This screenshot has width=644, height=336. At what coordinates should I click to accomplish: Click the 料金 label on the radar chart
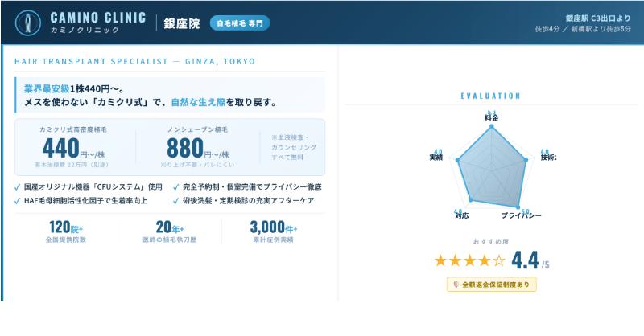point(491,118)
